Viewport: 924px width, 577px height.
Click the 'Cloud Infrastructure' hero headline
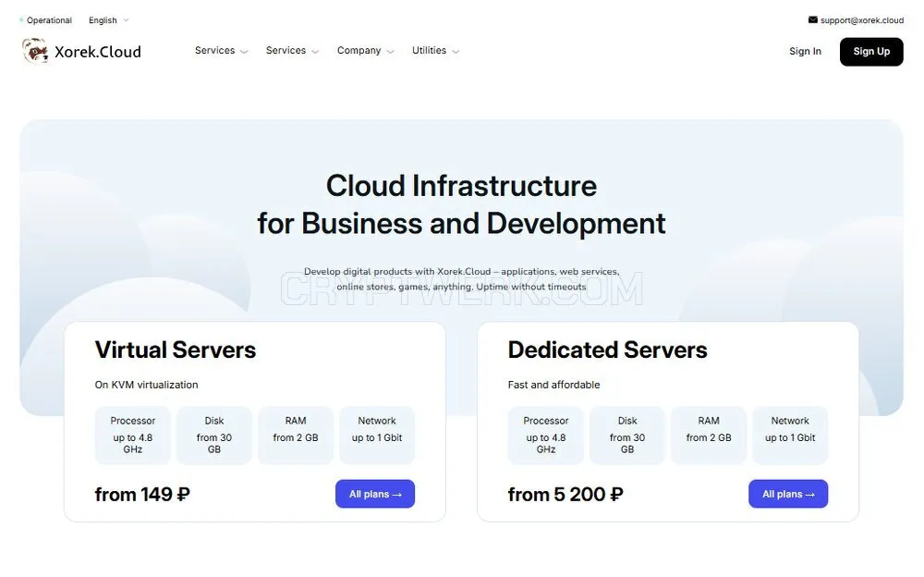tap(461, 186)
